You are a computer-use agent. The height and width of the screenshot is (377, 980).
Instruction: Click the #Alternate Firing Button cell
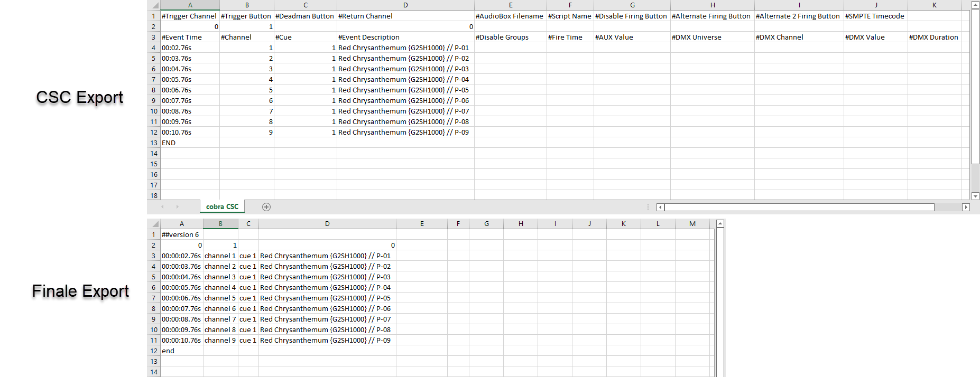click(713, 16)
